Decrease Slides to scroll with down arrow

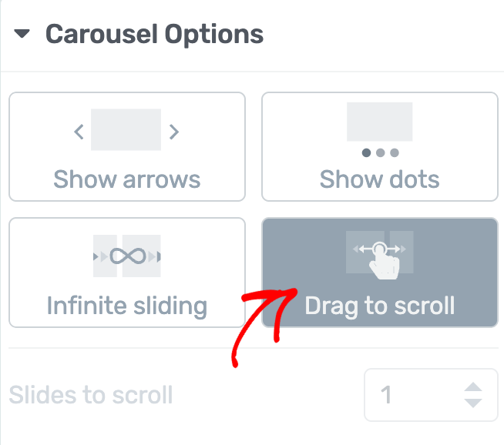473,403
